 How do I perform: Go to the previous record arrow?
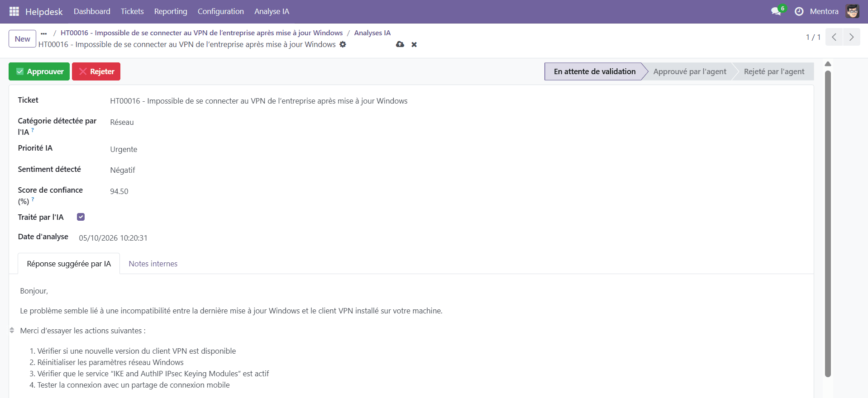[834, 37]
